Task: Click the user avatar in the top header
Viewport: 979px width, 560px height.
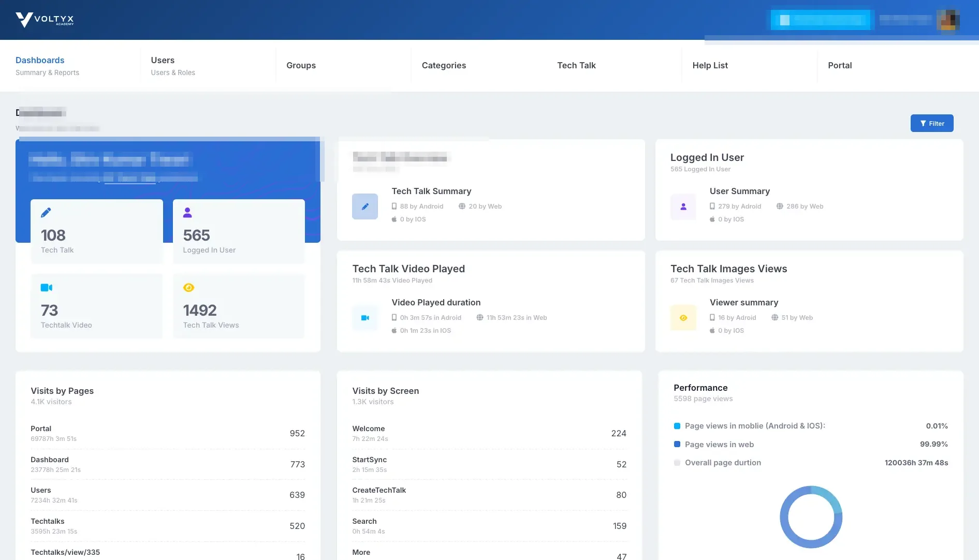Action: (x=948, y=20)
